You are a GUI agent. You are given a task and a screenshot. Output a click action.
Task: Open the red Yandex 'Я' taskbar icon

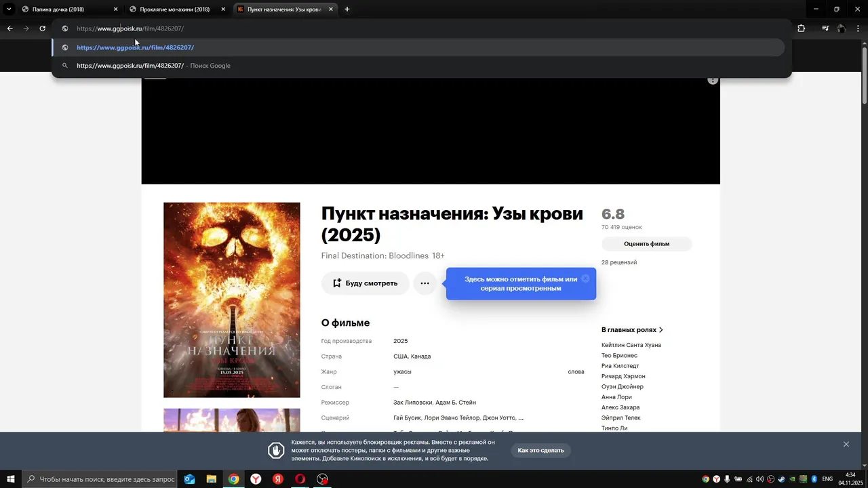click(278, 479)
